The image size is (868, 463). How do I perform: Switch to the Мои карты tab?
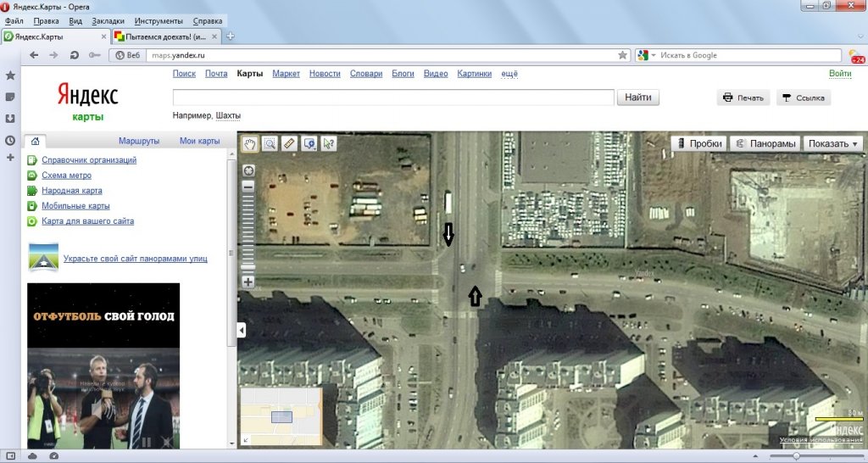coord(199,142)
